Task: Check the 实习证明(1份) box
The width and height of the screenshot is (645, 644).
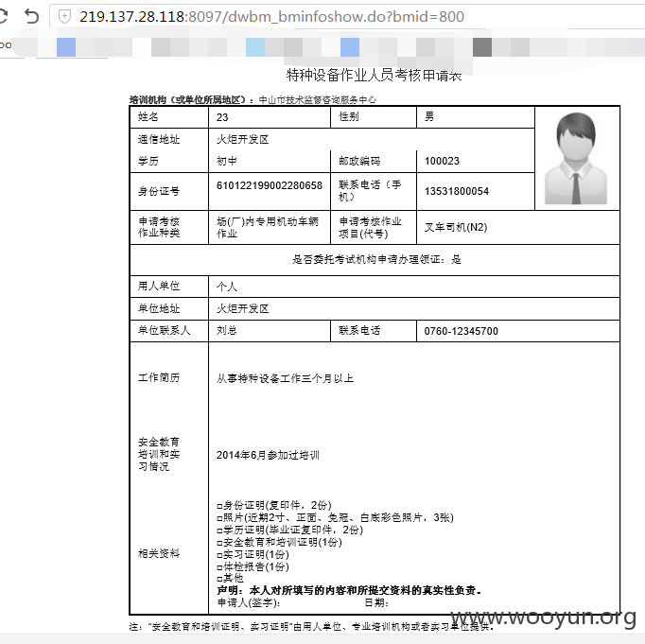Action: (219, 555)
